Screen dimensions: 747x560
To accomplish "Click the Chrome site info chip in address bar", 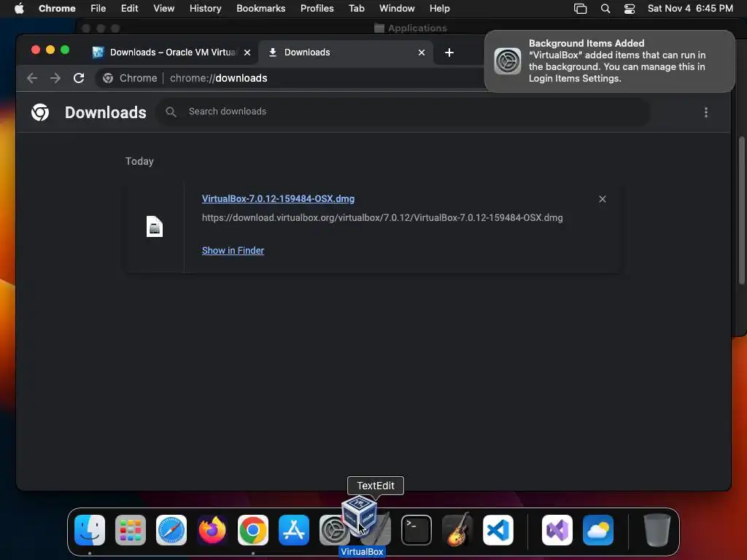I will (131, 78).
